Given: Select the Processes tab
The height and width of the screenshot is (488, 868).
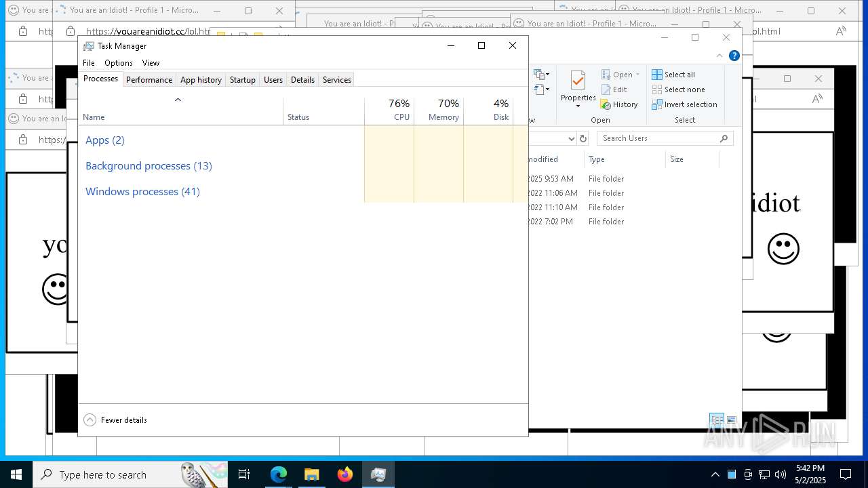Looking at the screenshot, I should coord(100,79).
